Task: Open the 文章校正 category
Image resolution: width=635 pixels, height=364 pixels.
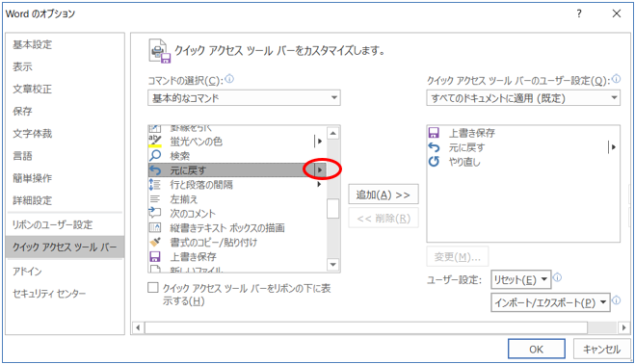Action: coord(33,90)
